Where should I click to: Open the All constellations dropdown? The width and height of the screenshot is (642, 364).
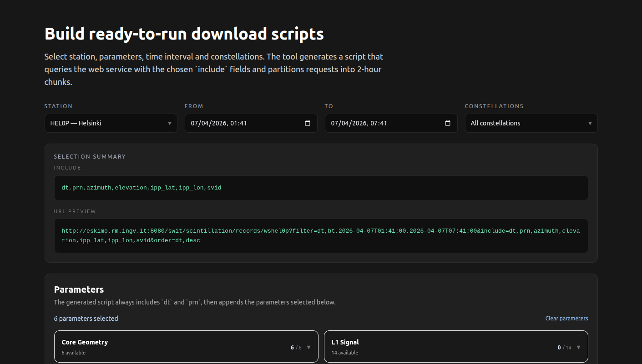tap(523, 123)
